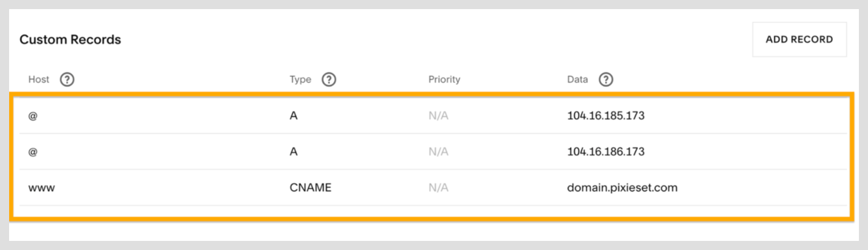Click the second A record type cell
The width and height of the screenshot is (868, 250).
pos(294,152)
